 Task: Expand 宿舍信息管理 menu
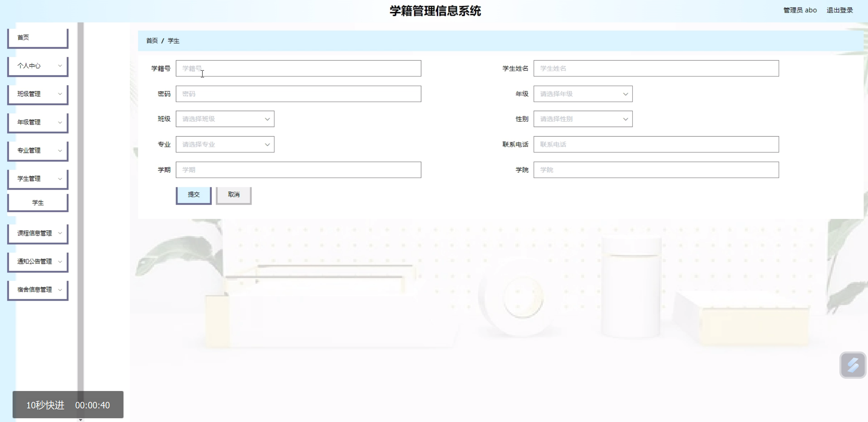tap(38, 290)
